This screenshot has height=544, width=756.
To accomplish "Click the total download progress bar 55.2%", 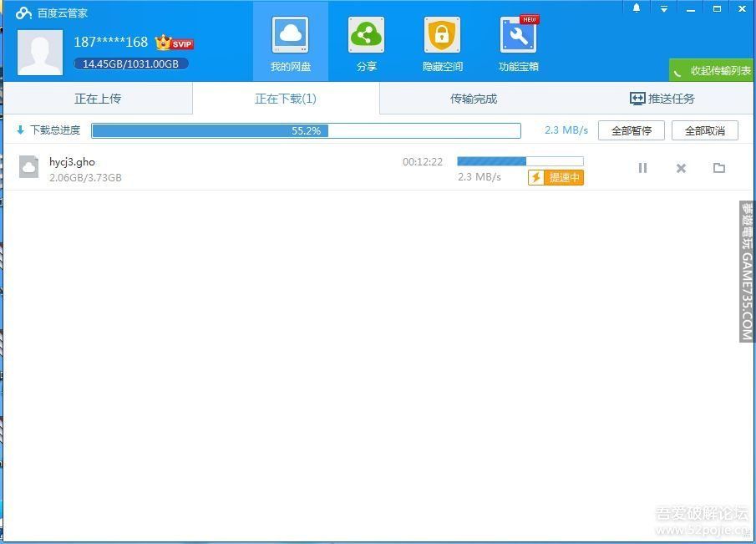I will pos(307,130).
